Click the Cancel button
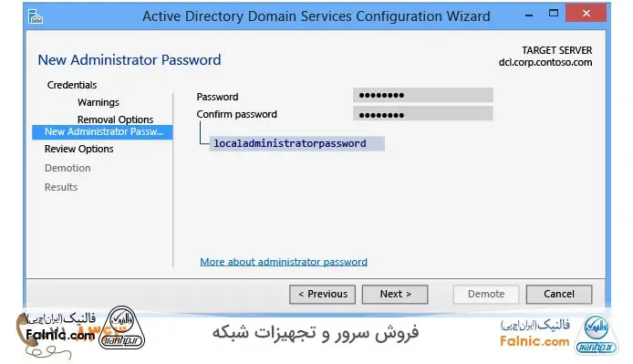633x364 pixels. (559, 294)
